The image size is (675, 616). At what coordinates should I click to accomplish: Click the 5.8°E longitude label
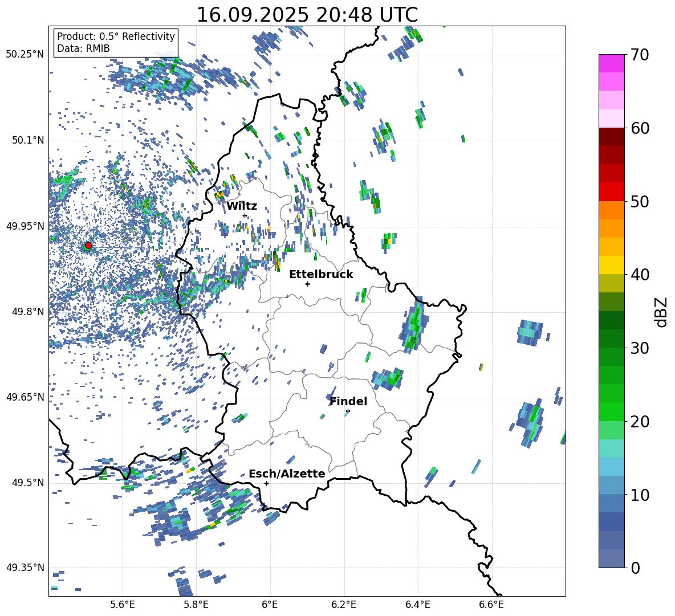coord(196,605)
